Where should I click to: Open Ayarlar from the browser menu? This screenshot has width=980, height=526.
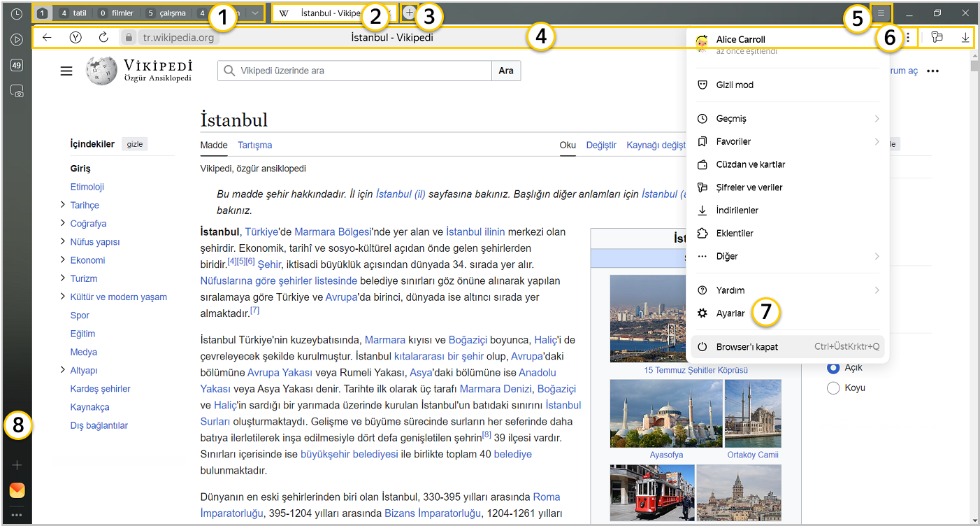pos(730,313)
